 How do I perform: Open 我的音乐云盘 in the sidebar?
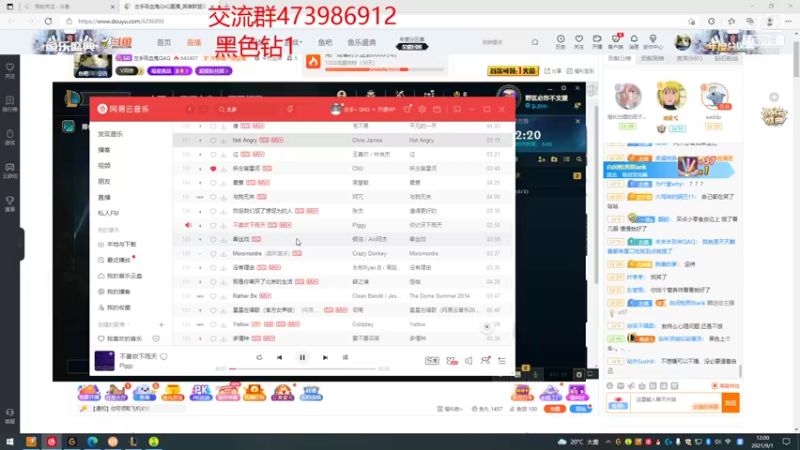pos(124,276)
